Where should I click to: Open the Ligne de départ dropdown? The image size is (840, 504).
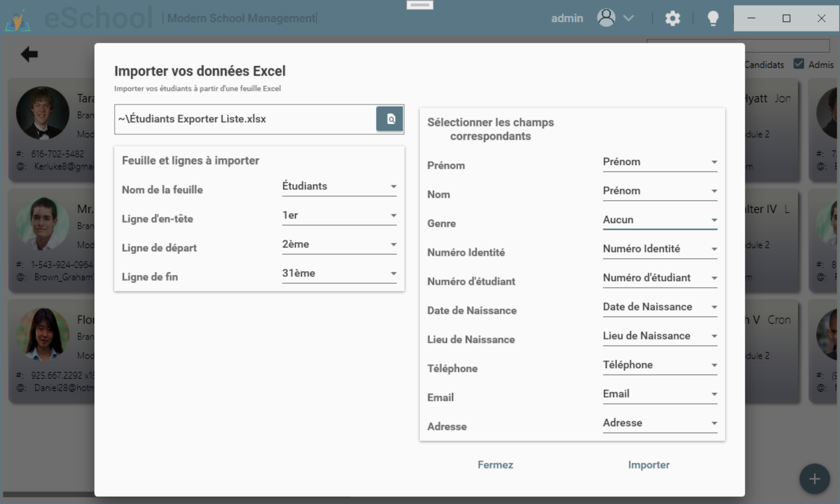pos(339,244)
